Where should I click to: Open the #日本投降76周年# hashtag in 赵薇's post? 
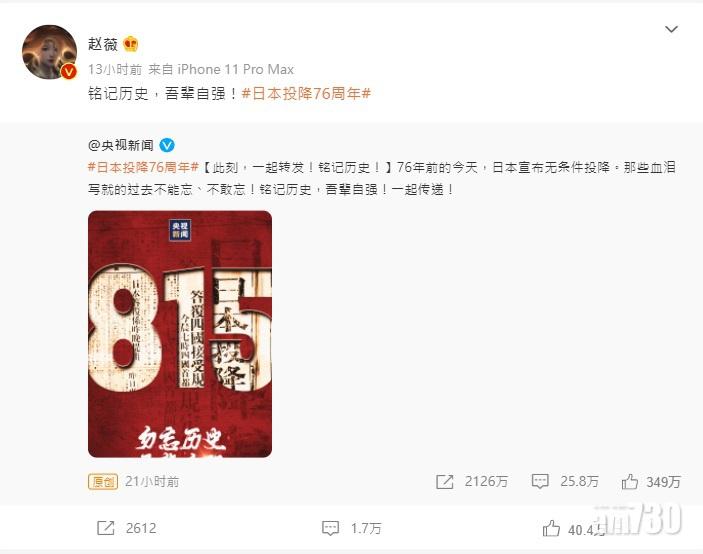tap(306, 93)
